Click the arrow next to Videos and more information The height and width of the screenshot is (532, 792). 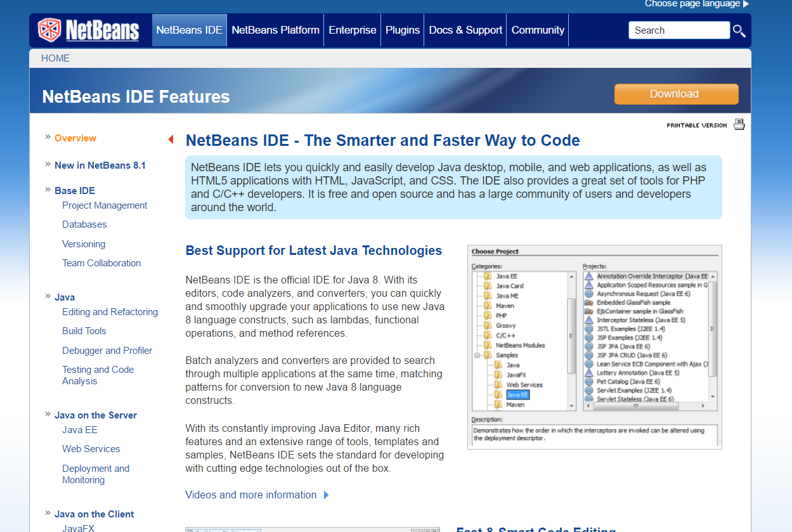pos(326,495)
